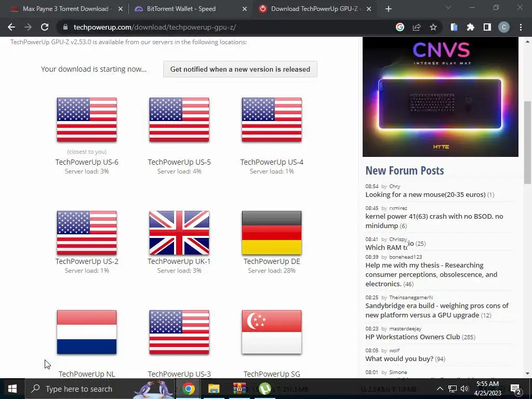Image resolution: width=532 pixels, height=399 pixels.
Task: Open the network tray icon
Action: (x=453, y=389)
